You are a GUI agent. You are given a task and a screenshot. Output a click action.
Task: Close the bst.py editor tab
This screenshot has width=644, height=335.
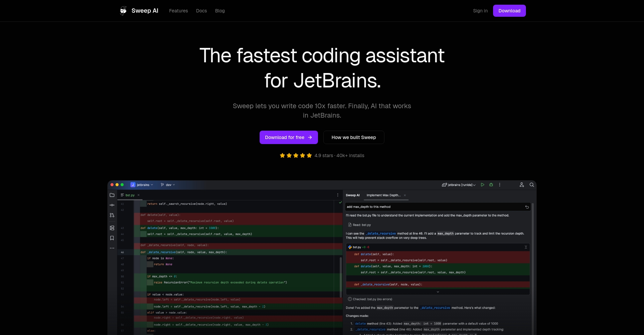click(139, 195)
